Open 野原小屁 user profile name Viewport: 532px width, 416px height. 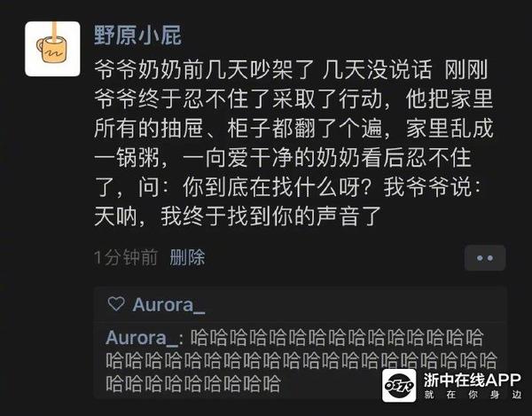137,35
